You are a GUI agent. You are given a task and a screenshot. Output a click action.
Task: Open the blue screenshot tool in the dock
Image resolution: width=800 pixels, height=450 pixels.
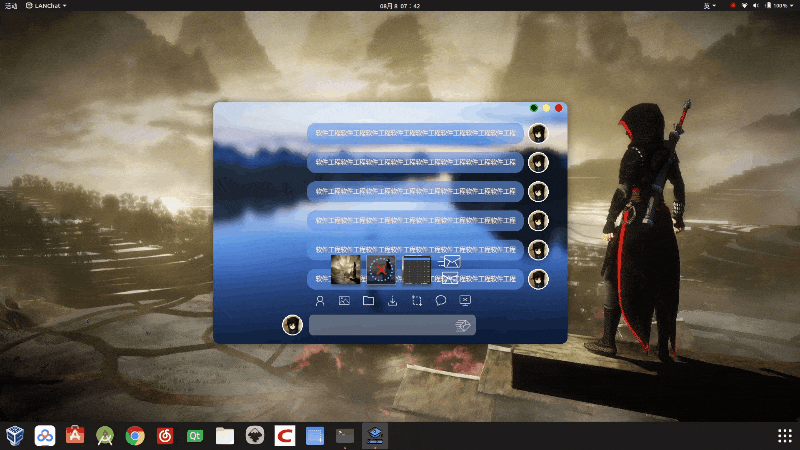pos(315,436)
